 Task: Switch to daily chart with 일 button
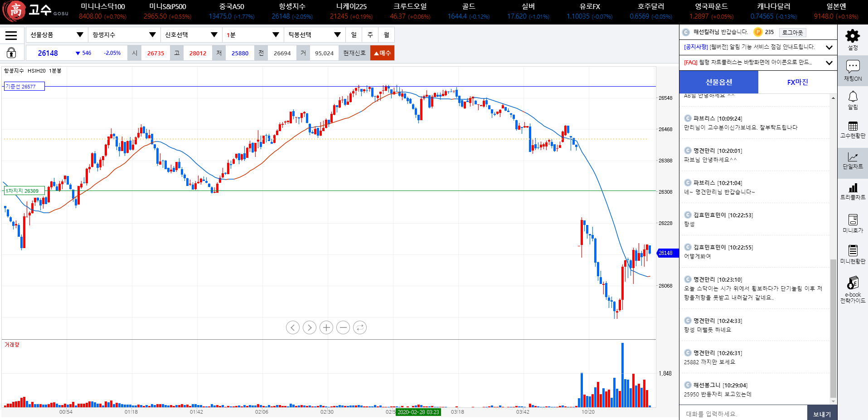pyautogui.click(x=354, y=35)
